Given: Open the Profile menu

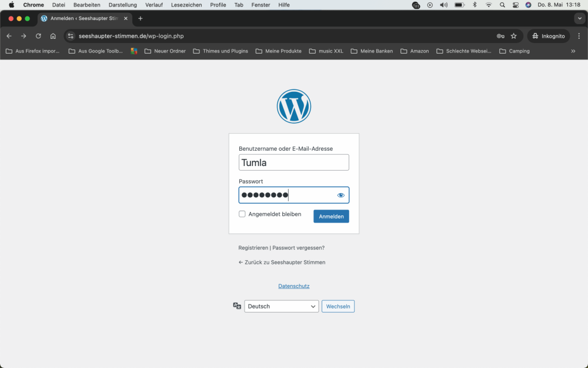Looking at the screenshot, I should tap(218, 5).
